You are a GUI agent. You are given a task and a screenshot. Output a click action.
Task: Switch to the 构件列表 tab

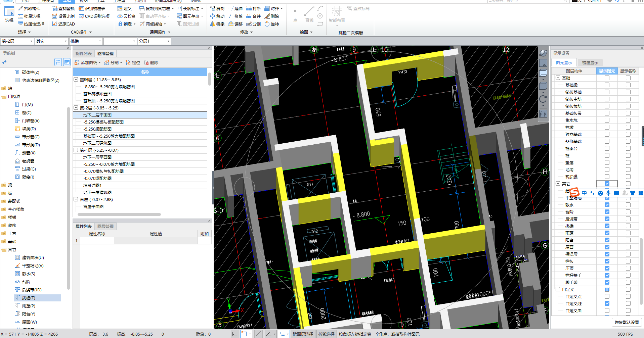(x=84, y=54)
